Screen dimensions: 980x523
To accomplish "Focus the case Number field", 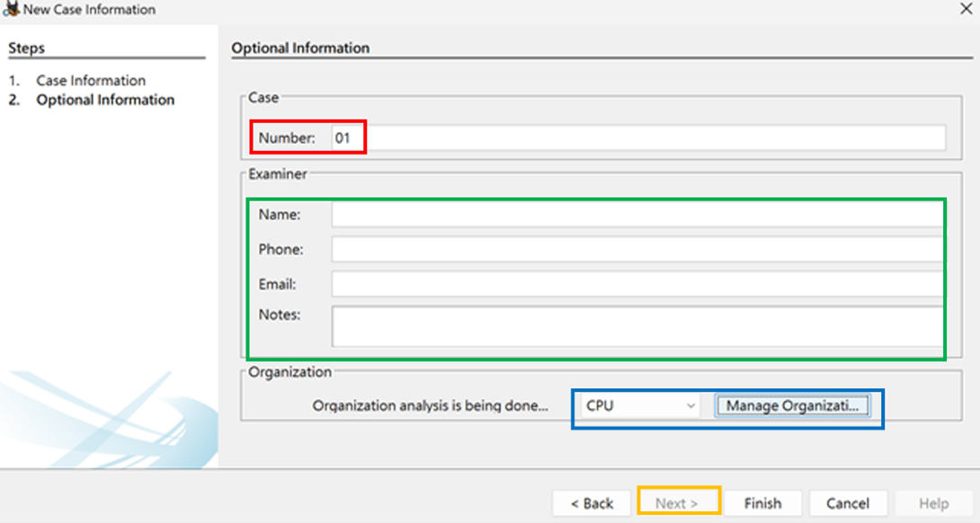I will [x=638, y=138].
